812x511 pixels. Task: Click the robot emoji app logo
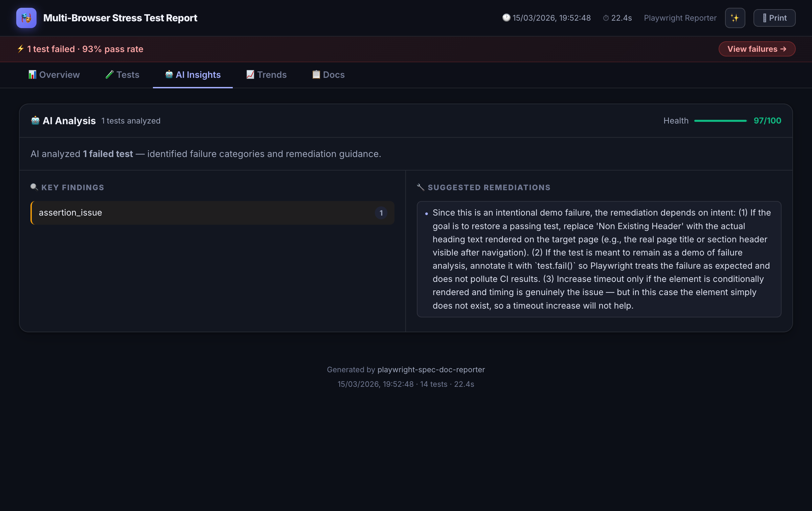pyautogui.click(x=26, y=18)
